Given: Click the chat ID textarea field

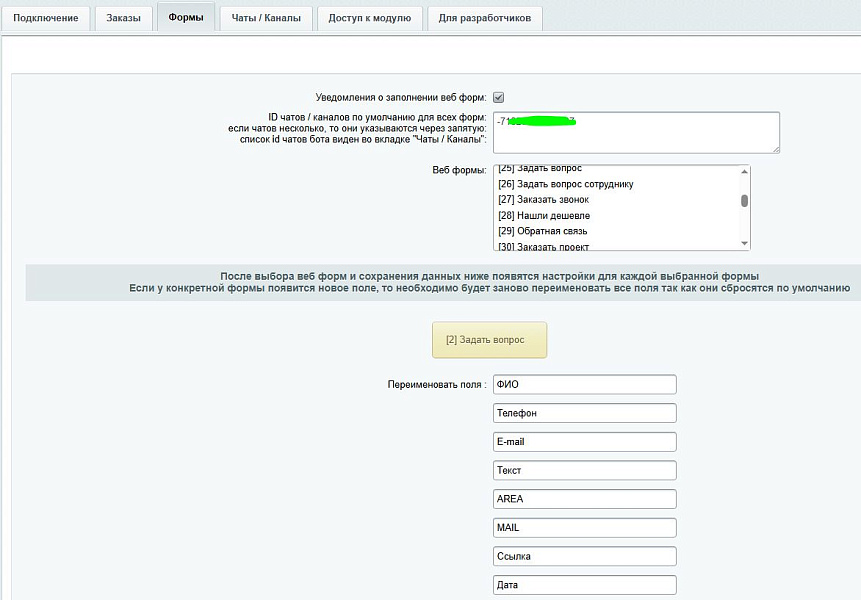Looking at the screenshot, I should [635, 132].
